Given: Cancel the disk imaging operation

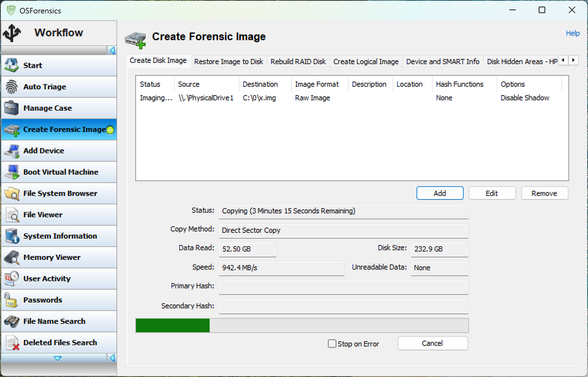Looking at the screenshot, I should 432,343.
